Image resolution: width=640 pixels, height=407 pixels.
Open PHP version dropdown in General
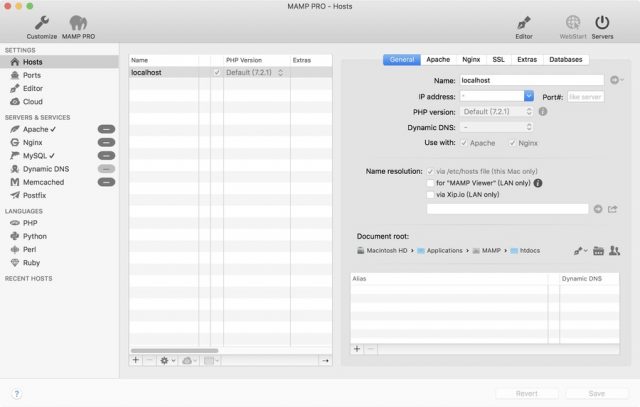coord(497,111)
